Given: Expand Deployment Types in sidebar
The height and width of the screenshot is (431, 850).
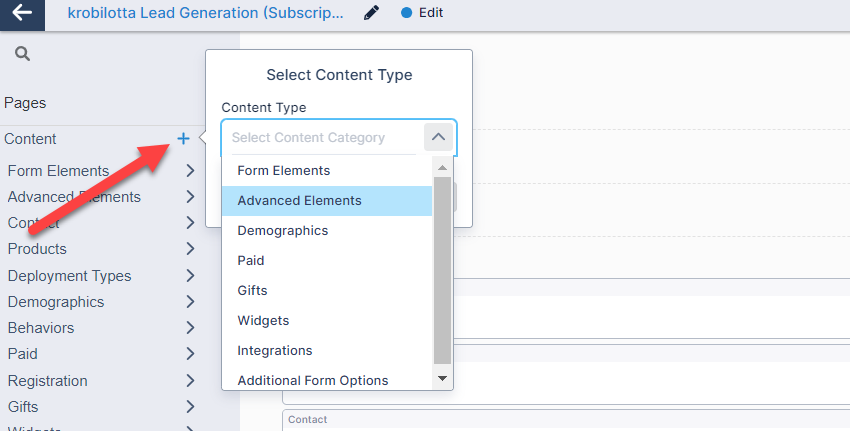Looking at the screenshot, I should click(190, 276).
